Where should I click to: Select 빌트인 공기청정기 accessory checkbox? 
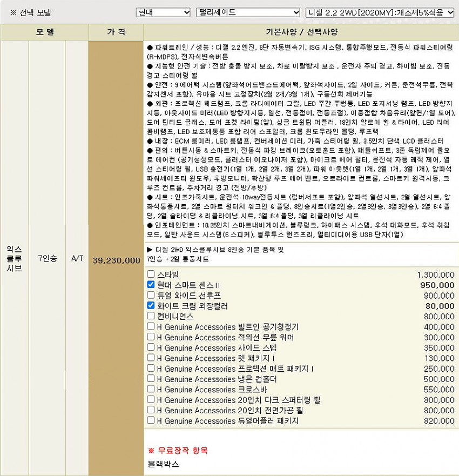(151, 326)
